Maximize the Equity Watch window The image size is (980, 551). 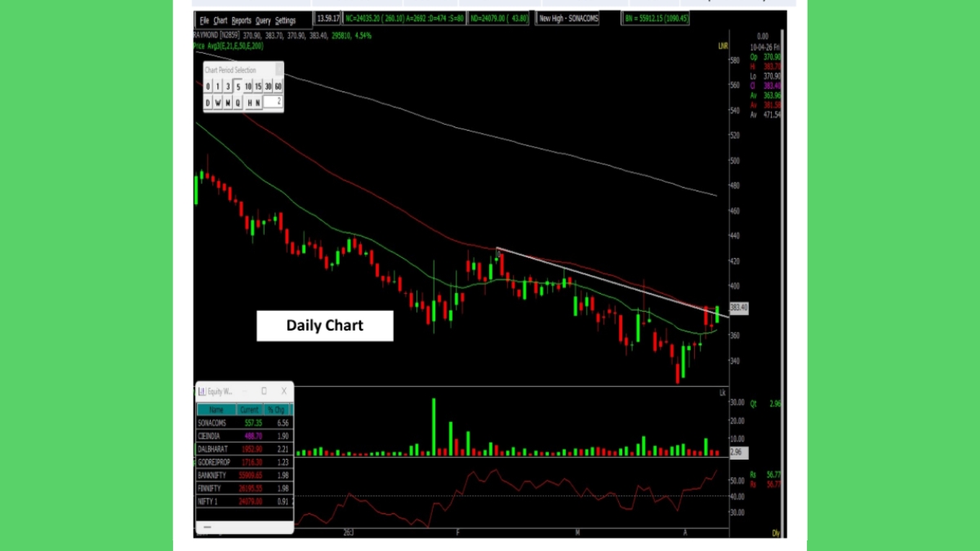click(x=264, y=392)
